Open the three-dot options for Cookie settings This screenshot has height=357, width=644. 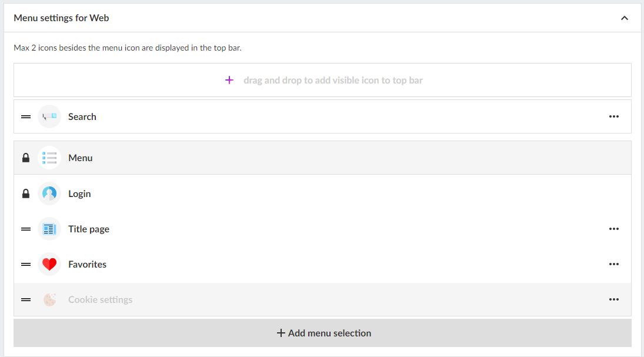coord(614,299)
